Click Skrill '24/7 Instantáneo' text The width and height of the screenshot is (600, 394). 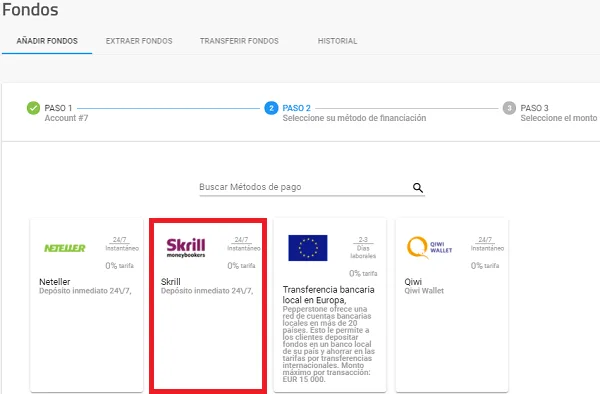point(244,244)
